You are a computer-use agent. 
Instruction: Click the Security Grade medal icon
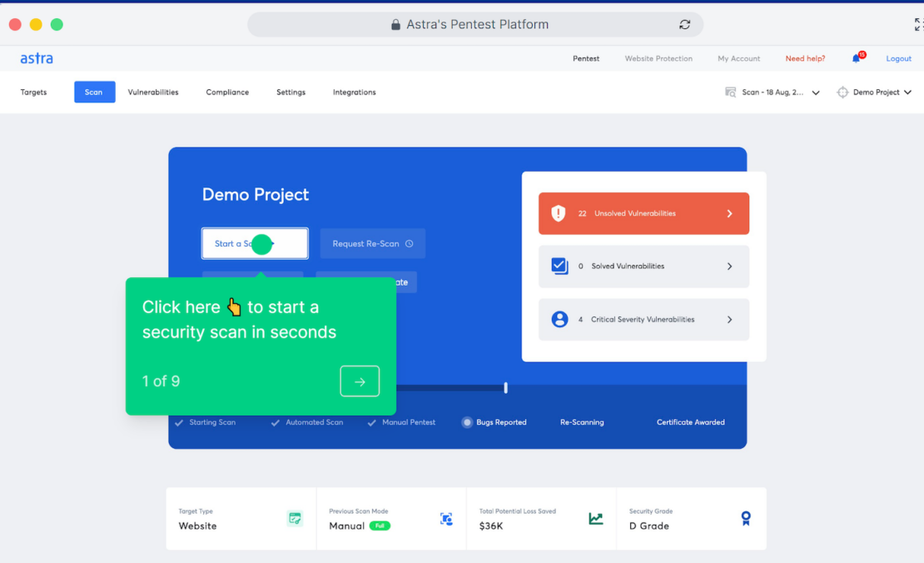pyautogui.click(x=745, y=518)
